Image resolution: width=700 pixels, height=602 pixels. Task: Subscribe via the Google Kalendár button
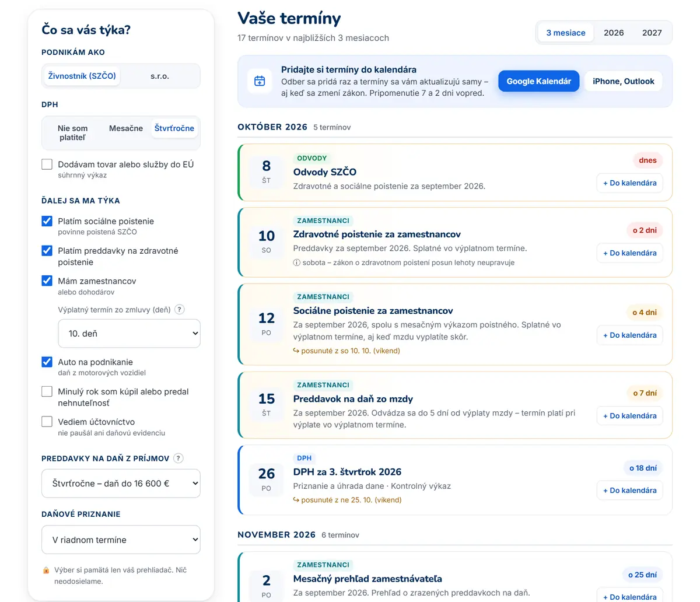[x=539, y=81]
